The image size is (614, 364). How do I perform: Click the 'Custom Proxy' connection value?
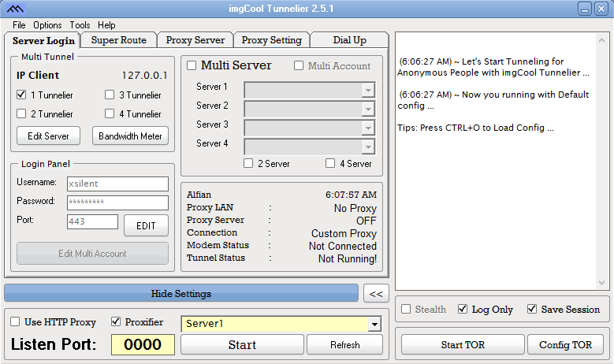(344, 234)
